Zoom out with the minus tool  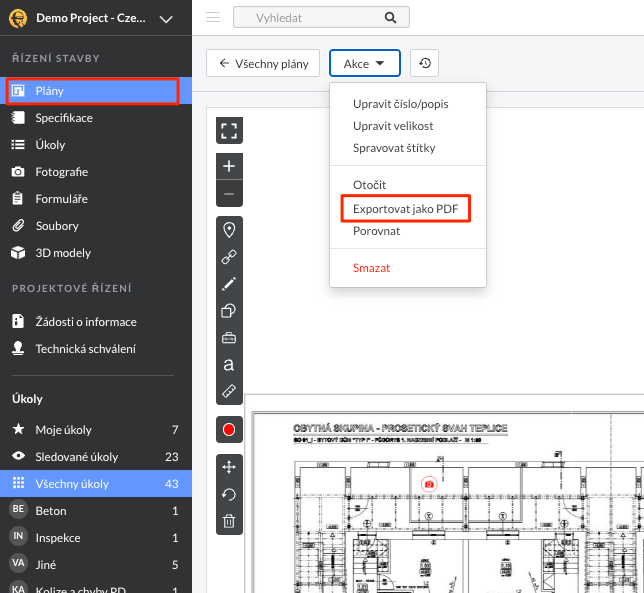[x=229, y=193]
